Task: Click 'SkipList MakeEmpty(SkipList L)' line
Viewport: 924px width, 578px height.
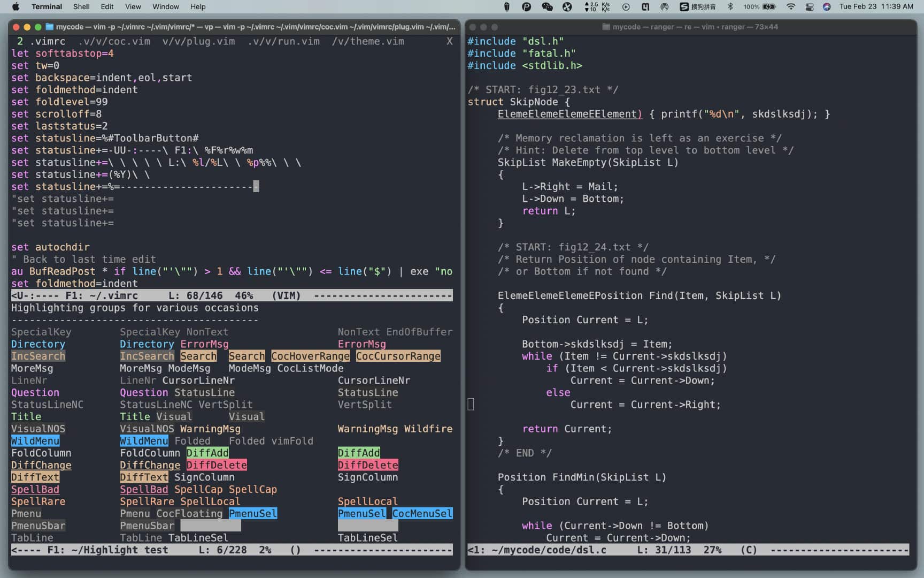Action: pyautogui.click(x=588, y=162)
